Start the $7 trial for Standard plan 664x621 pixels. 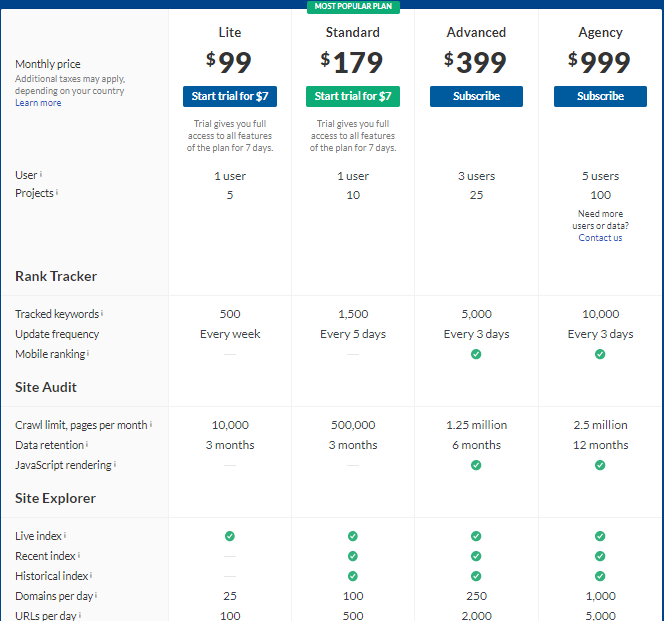(x=353, y=97)
